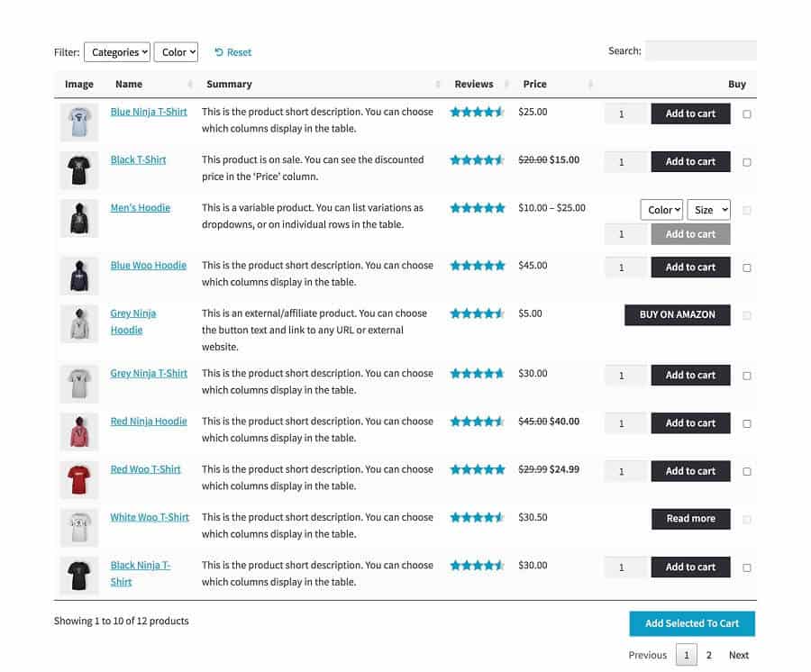Add Blue Ninja T-Shirt to cart
Viewport: 811px width, 672px height.
coord(690,114)
